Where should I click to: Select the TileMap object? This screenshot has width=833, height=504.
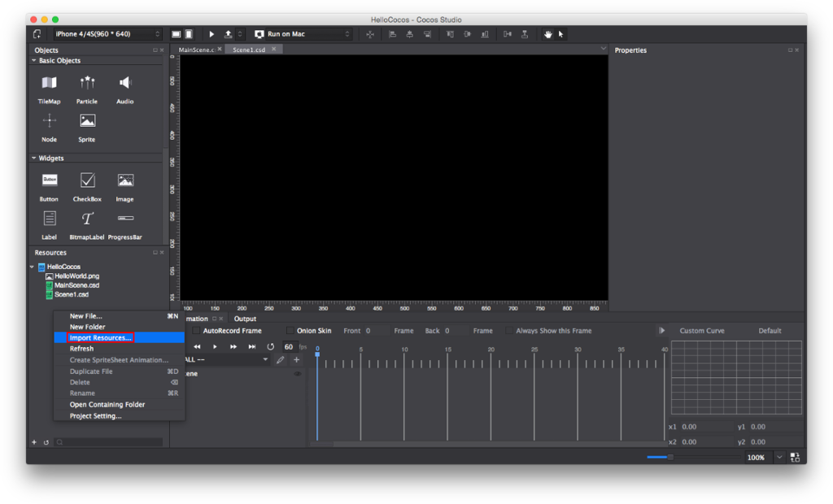pyautogui.click(x=49, y=89)
